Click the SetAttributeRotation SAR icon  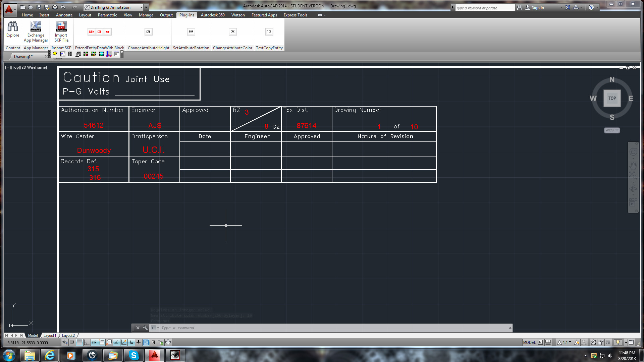(191, 32)
